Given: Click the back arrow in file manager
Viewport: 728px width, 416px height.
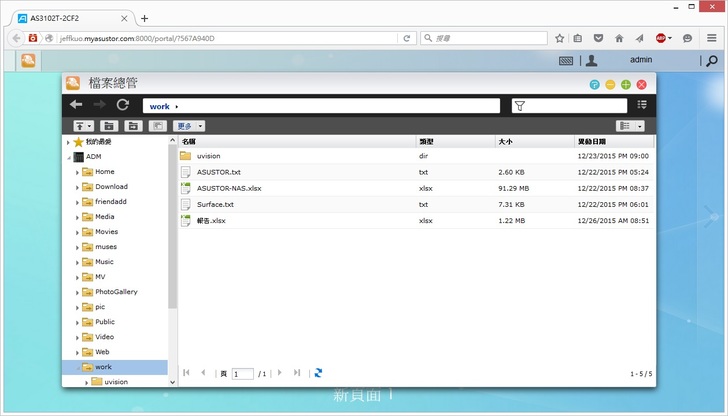Looking at the screenshot, I should click(76, 105).
